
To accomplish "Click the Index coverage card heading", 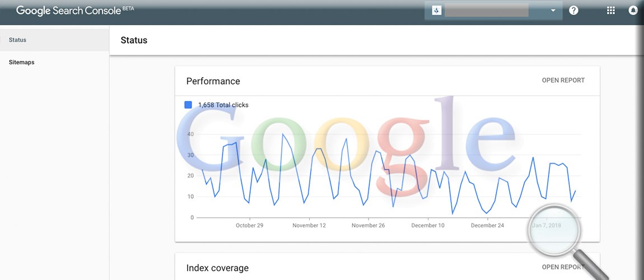I will (x=217, y=268).
